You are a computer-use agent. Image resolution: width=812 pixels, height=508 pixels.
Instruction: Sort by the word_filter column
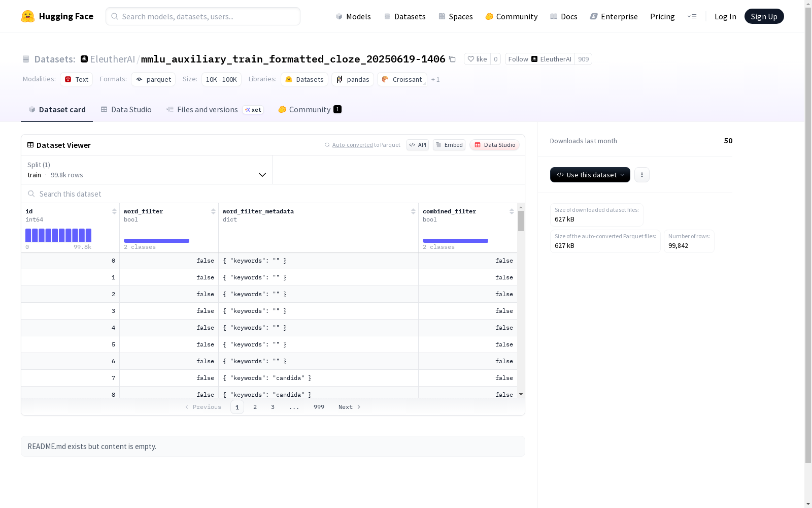pyautogui.click(x=213, y=211)
